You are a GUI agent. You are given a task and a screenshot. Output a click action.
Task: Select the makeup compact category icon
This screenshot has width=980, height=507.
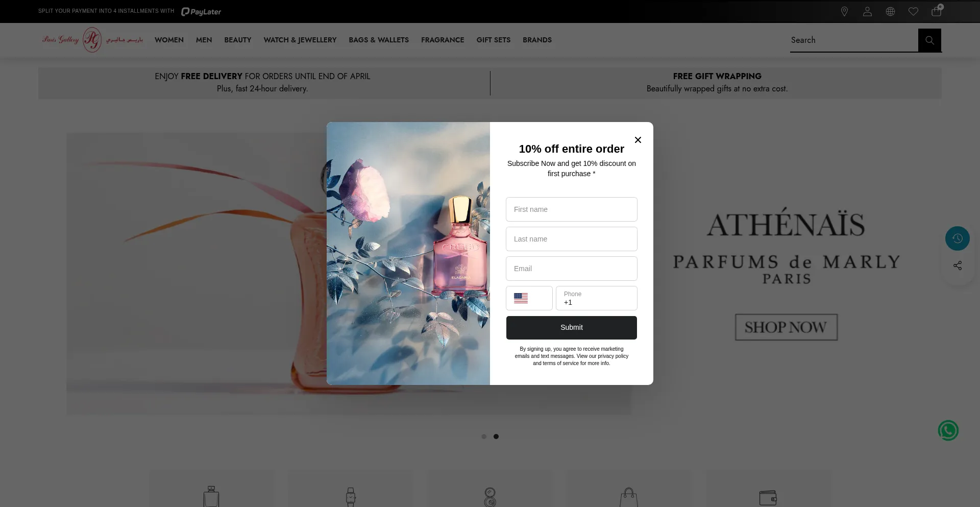[490, 497]
